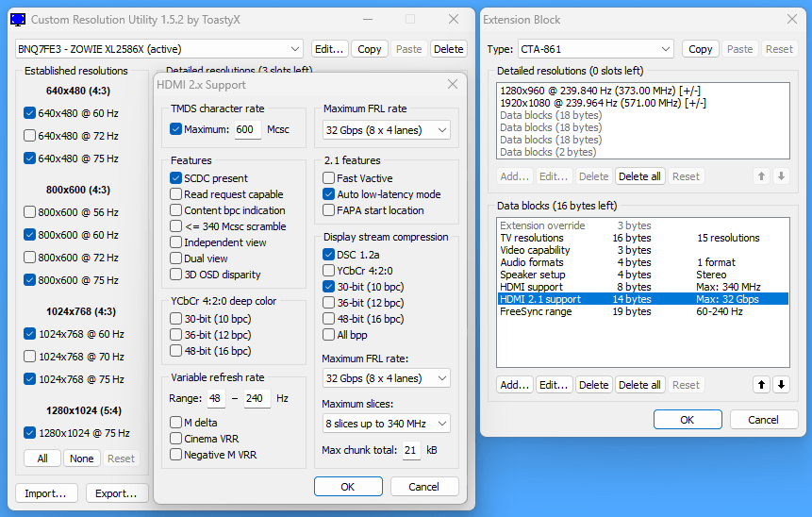Click Import... button
Image resolution: width=812 pixels, height=517 pixels.
point(46,493)
